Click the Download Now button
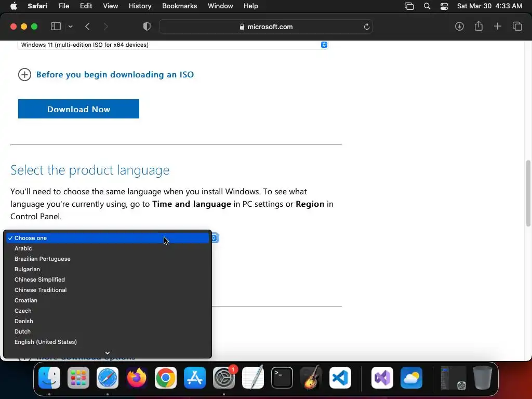The width and height of the screenshot is (532, 399). [79, 109]
